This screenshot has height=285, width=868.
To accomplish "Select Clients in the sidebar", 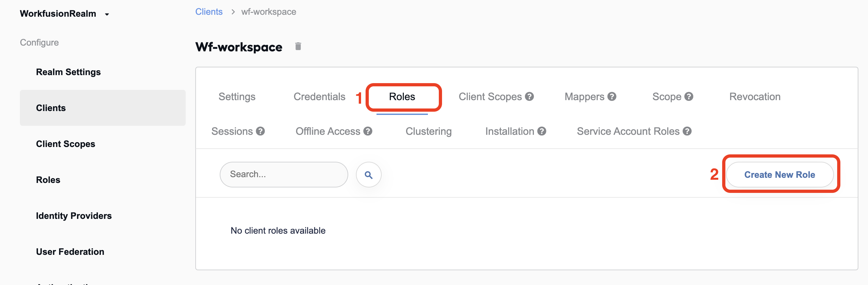I will (x=102, y=108).
